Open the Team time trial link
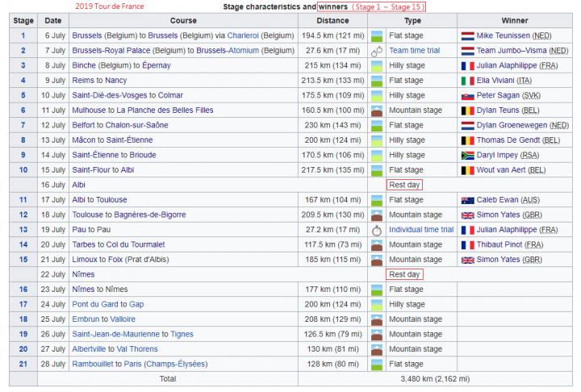 click(x=414, y=51)
